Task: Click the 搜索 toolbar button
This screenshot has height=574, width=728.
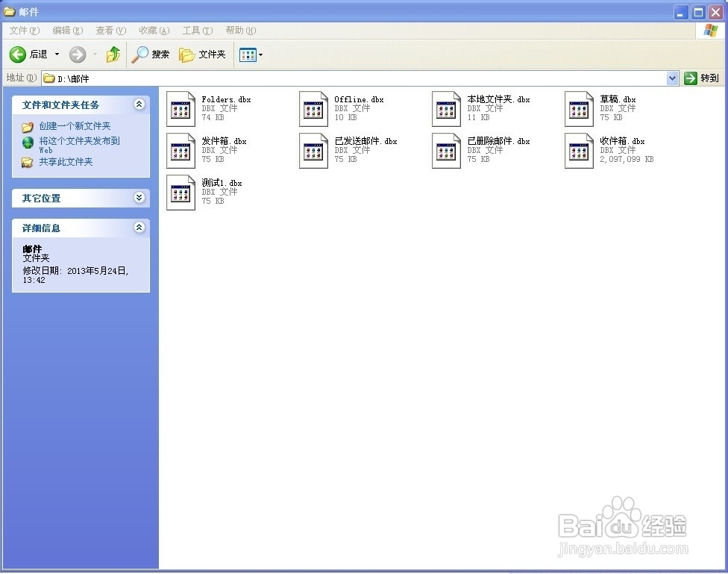Action: click(152, 54)
